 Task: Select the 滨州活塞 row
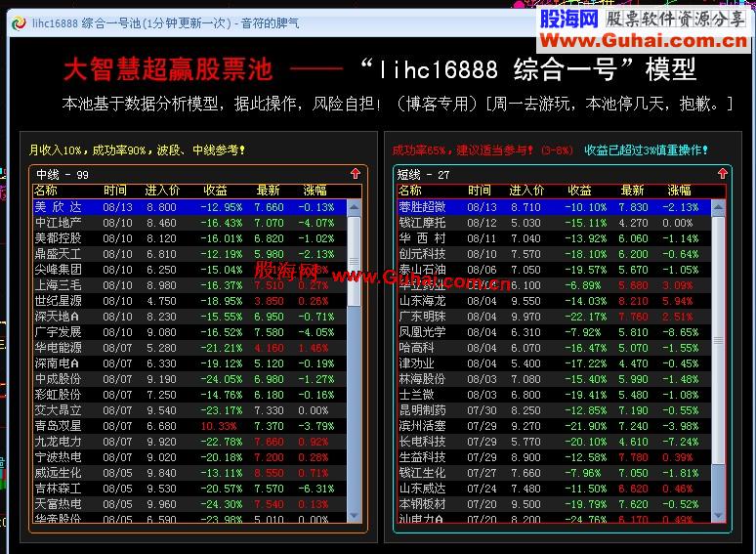pos(555,426)
